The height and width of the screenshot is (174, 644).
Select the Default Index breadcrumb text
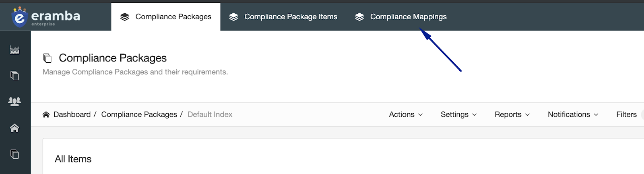tap(210, 115)
